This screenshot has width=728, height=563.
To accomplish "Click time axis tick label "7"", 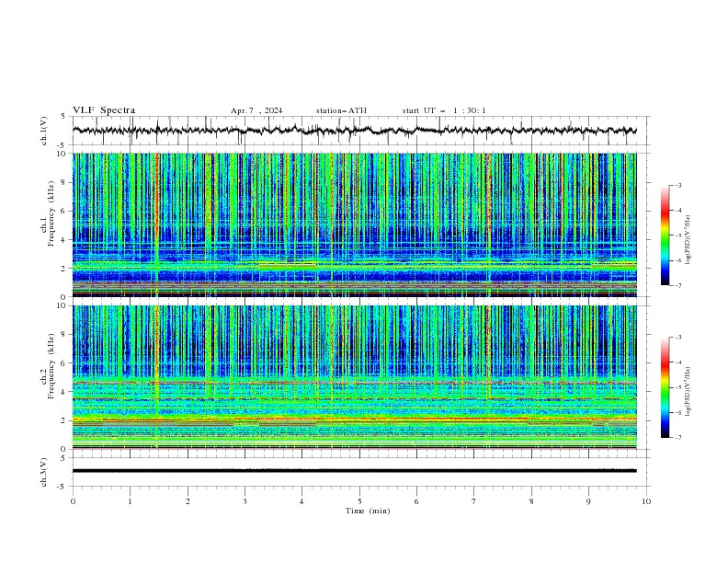I will (474, 501).
